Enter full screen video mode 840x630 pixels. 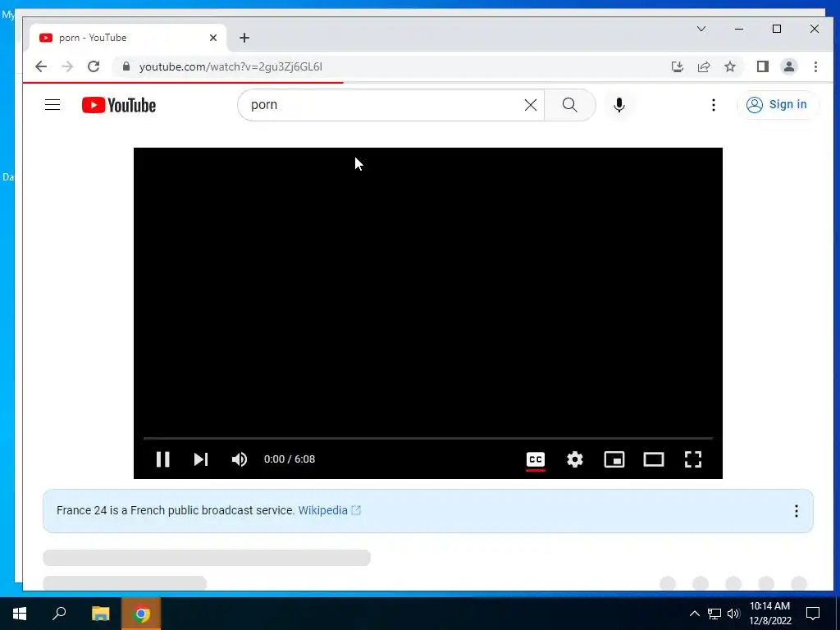693,459
